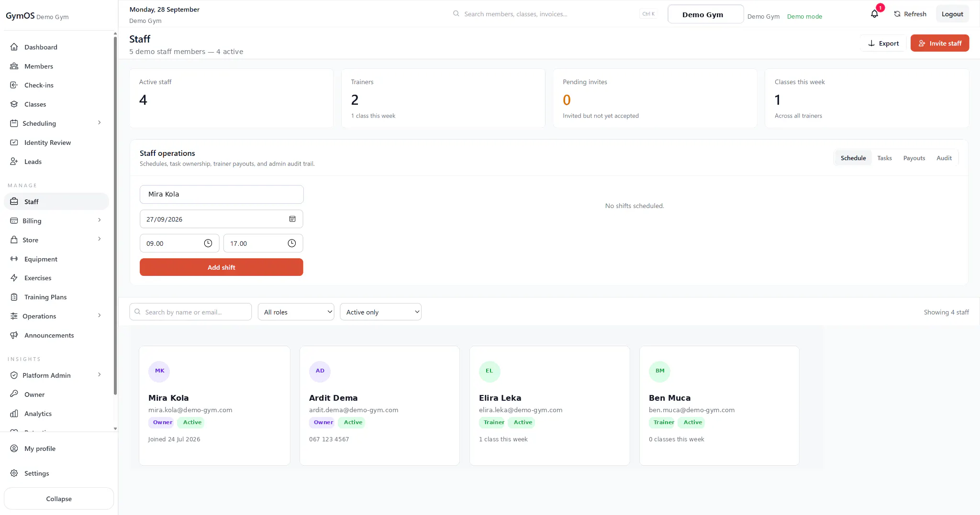Switch to the Payouts tab
The width and height of the screenshot is (980, 515).
click(x=914, y=158)
